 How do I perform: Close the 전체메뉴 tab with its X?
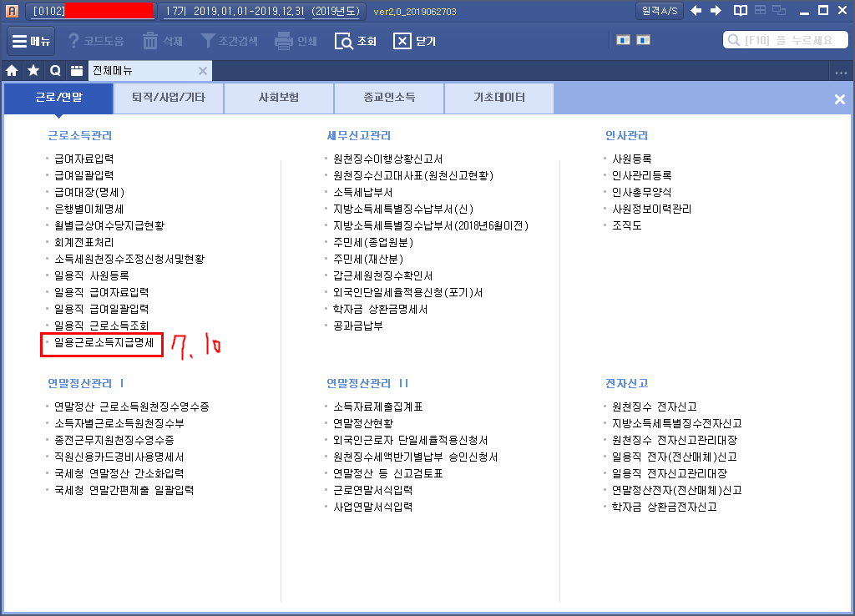[203, 71]
